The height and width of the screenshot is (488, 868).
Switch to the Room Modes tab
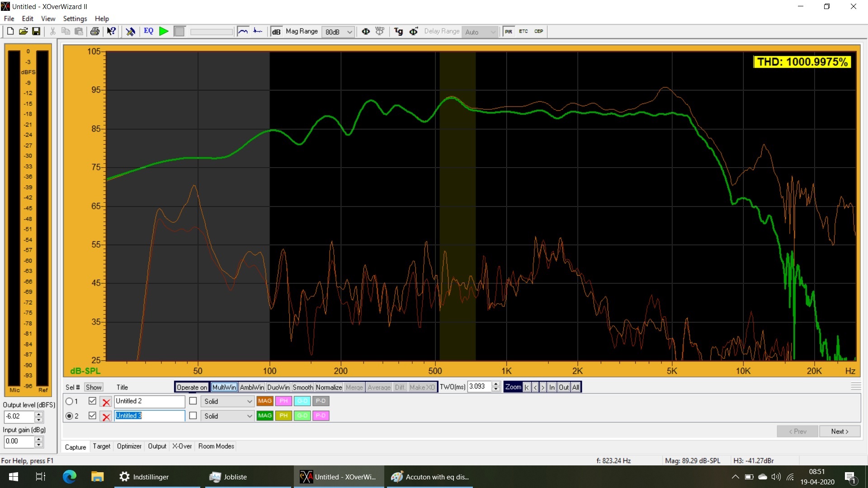point(216,446)
